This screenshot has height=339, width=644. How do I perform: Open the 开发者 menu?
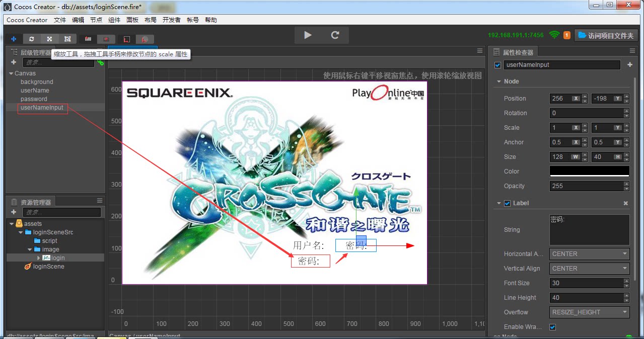pos(172,20)
